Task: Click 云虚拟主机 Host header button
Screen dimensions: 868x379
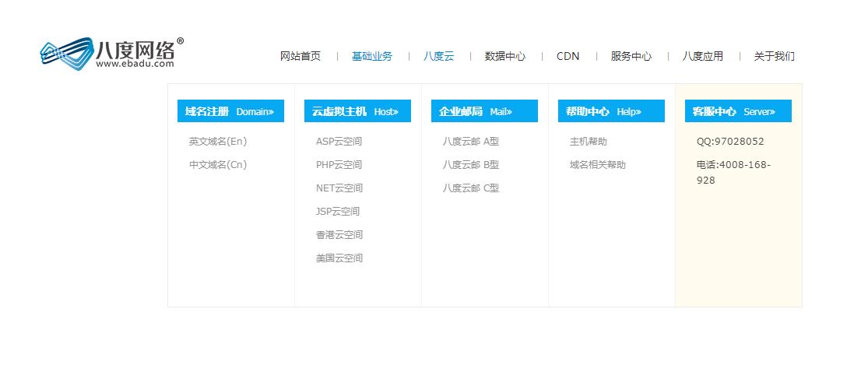Action: click(357, 111)
